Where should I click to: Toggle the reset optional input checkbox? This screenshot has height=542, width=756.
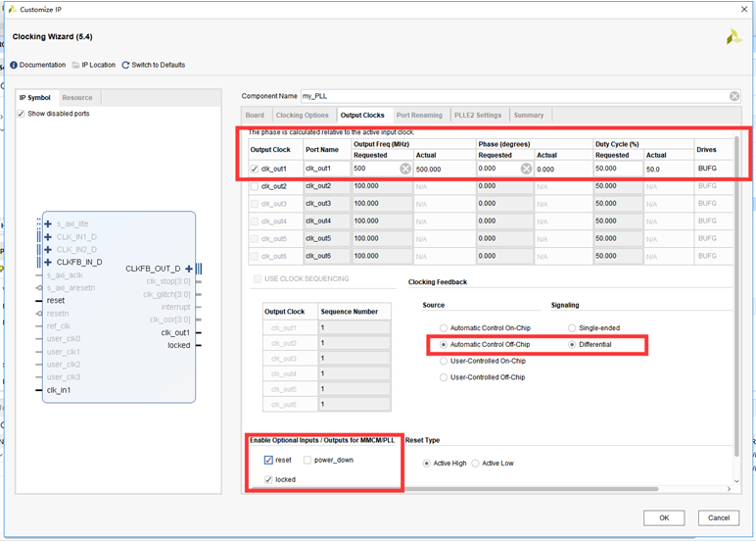(x=268, y=460)
